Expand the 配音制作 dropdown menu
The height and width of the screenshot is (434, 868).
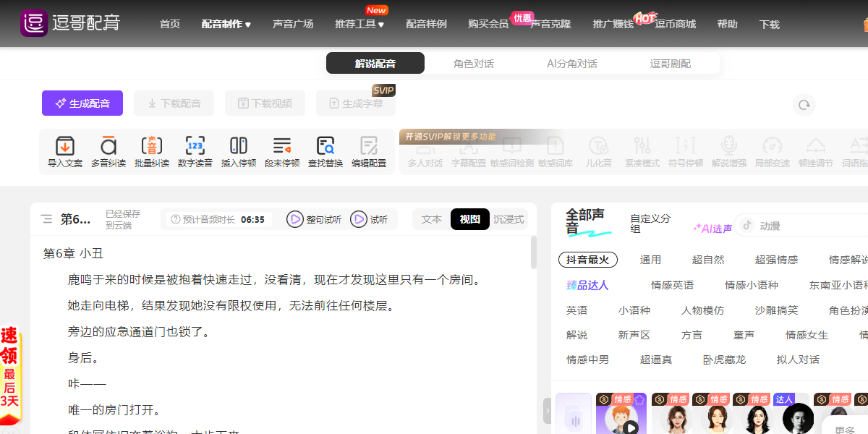click(x=226, y=24)
